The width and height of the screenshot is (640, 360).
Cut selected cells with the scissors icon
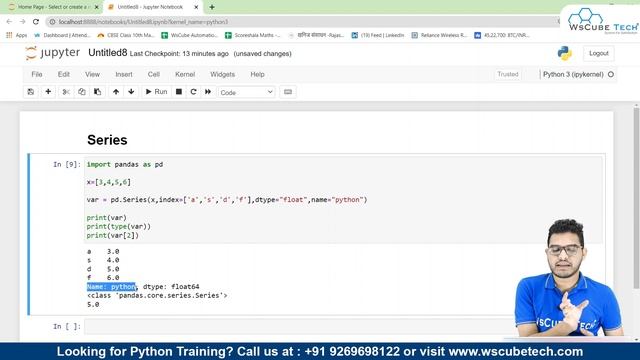66,92
